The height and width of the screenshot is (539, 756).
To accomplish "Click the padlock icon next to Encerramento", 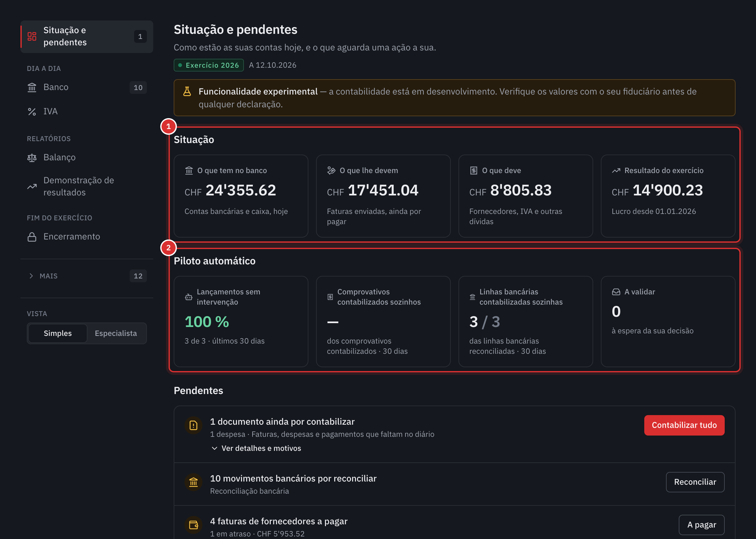I will coord(32,237).
